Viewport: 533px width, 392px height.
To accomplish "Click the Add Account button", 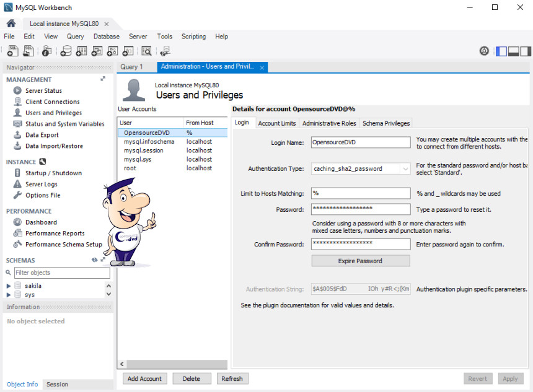I will coord(144,378).
